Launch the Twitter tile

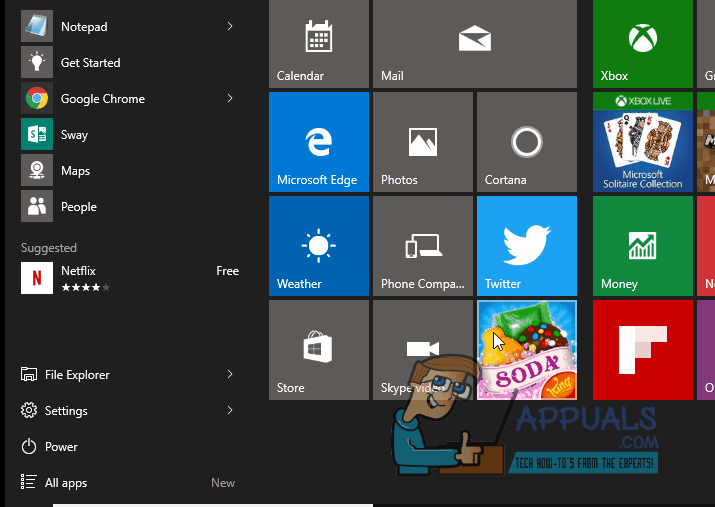click(x=527, y=246)
